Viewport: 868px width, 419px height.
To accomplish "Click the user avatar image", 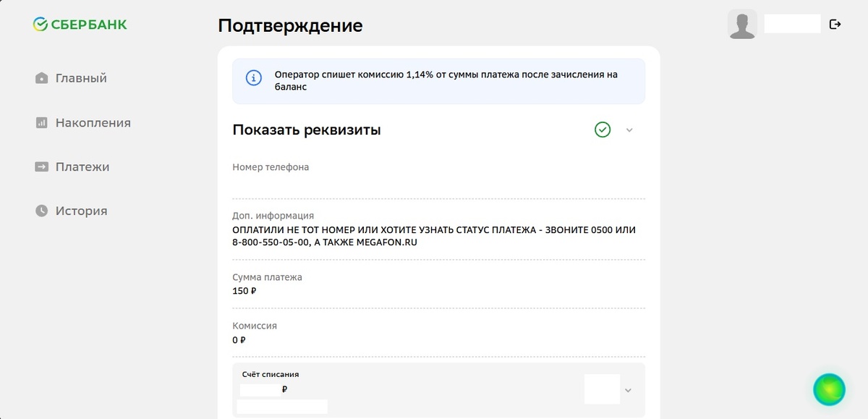I will [x=742, y=23].
